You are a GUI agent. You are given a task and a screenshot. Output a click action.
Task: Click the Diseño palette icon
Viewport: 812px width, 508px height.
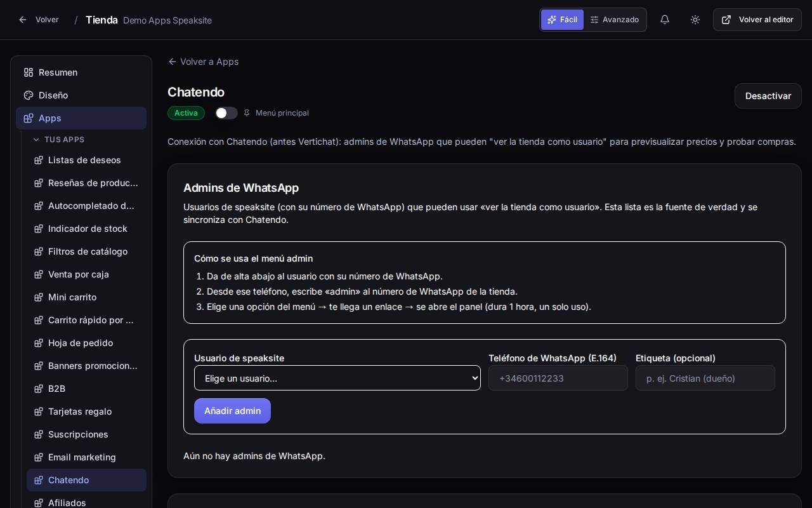pyautogui.click(x=29, y=95)
